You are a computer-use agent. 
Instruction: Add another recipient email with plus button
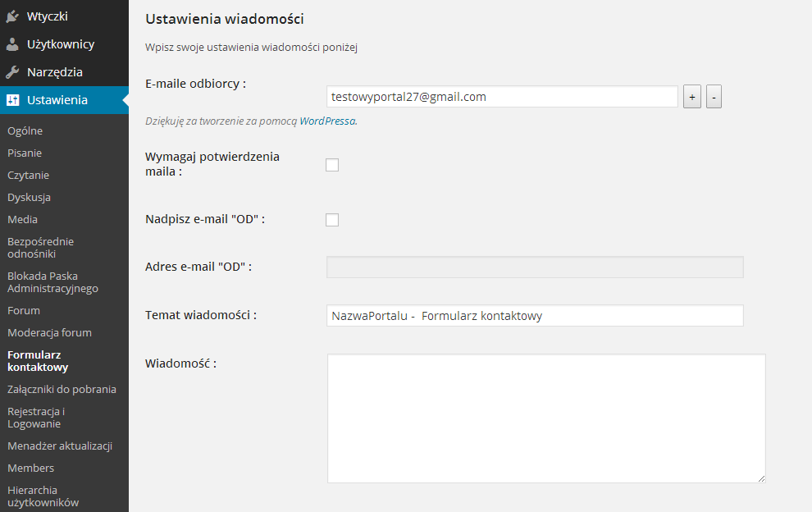click(x=692, y=97)
